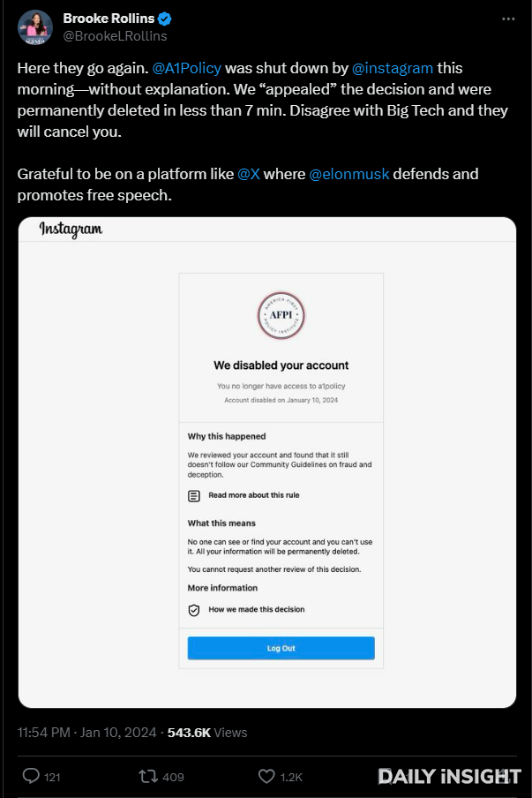Open the three-dot more options menu

point(508,19)
